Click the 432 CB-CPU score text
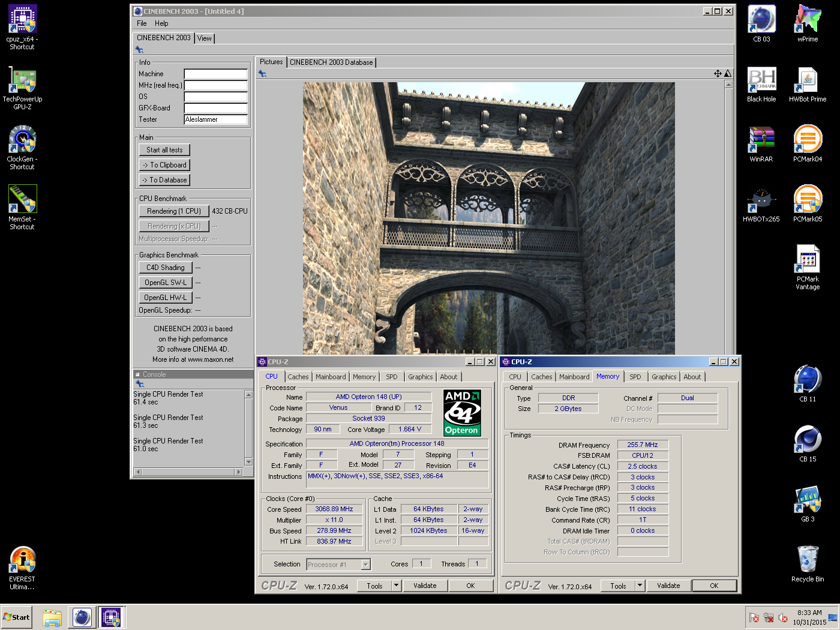This screenshot has height=630, width=840. (230, 211)
